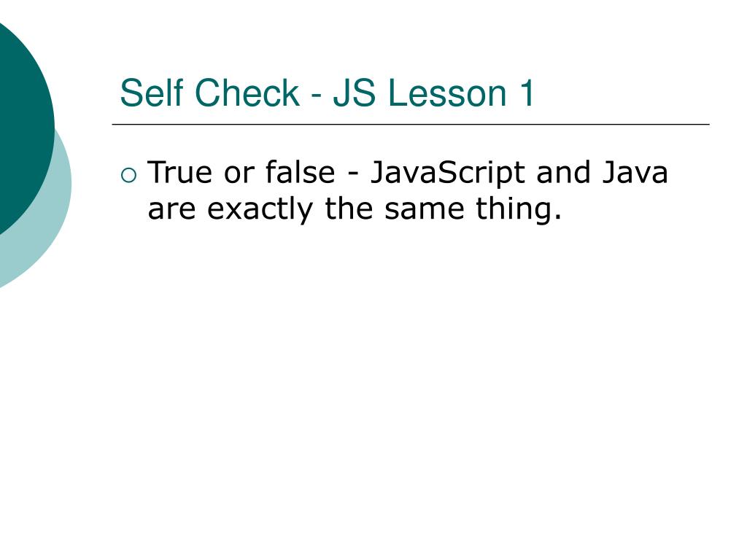Click the word Lesson in title
Viewport: 747px width, 560px height.
[447, 93]
